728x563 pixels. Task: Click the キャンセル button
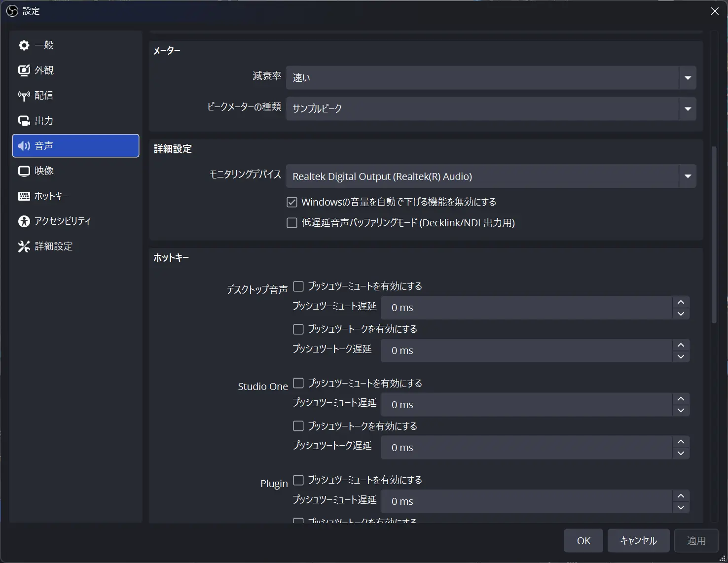coord(638,541)
